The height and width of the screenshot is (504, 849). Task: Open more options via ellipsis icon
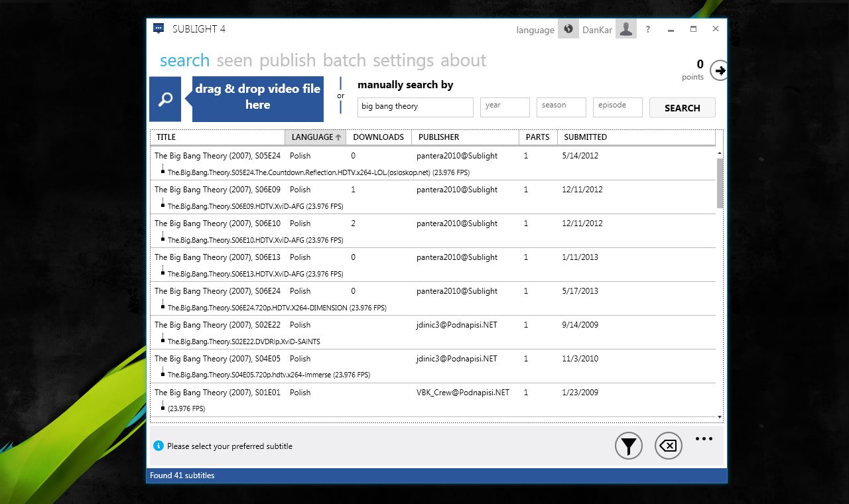[704, 438]
